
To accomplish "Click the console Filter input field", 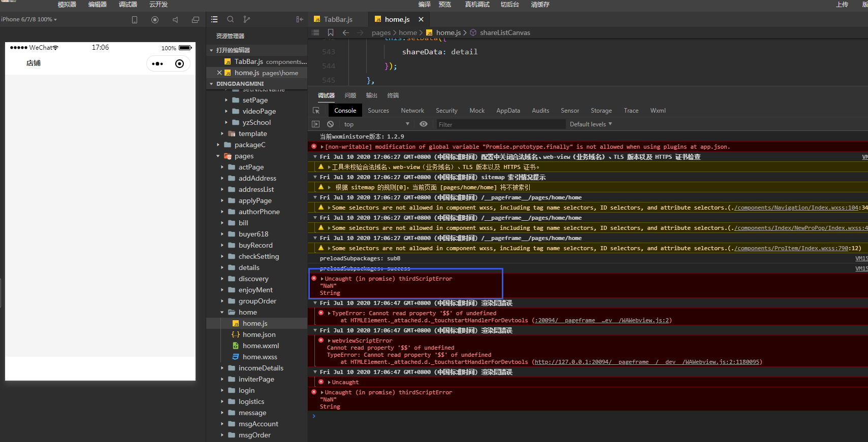I will 501,124.
